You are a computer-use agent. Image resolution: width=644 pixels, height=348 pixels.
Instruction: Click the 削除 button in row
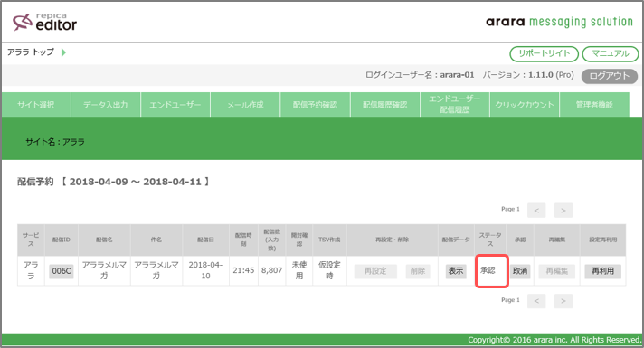[x=418, y=271]
